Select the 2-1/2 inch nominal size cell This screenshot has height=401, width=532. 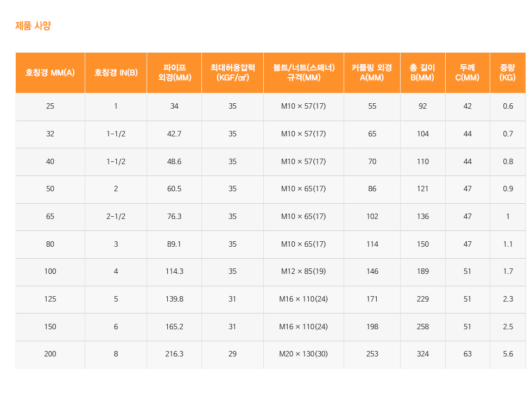pos(116,216)
